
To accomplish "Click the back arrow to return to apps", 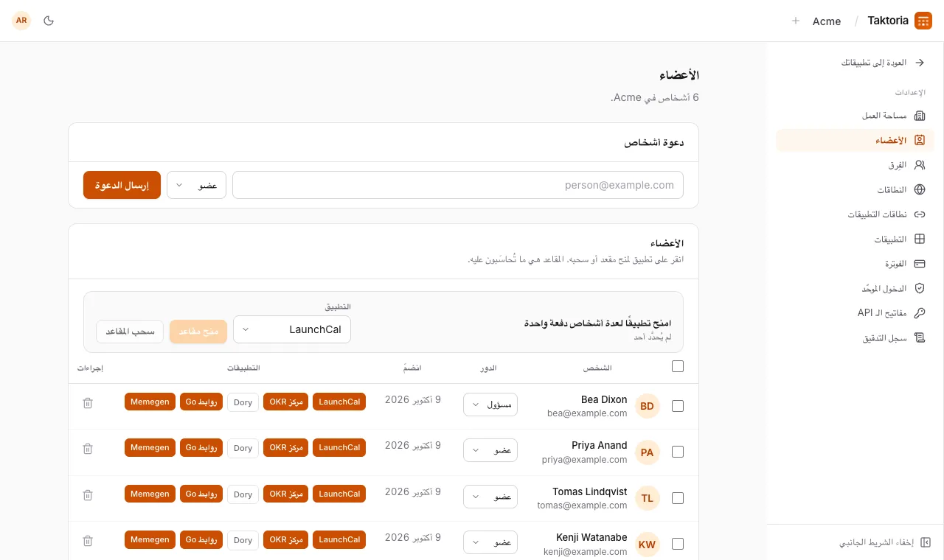I will (920, 63).
